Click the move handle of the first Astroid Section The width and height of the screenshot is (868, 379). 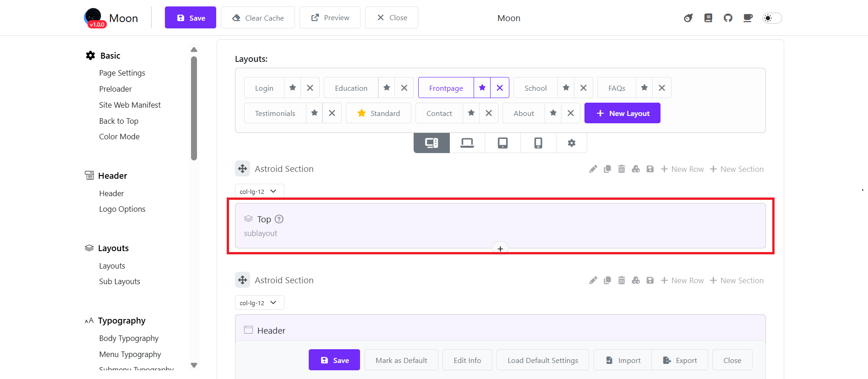(243, 169)
